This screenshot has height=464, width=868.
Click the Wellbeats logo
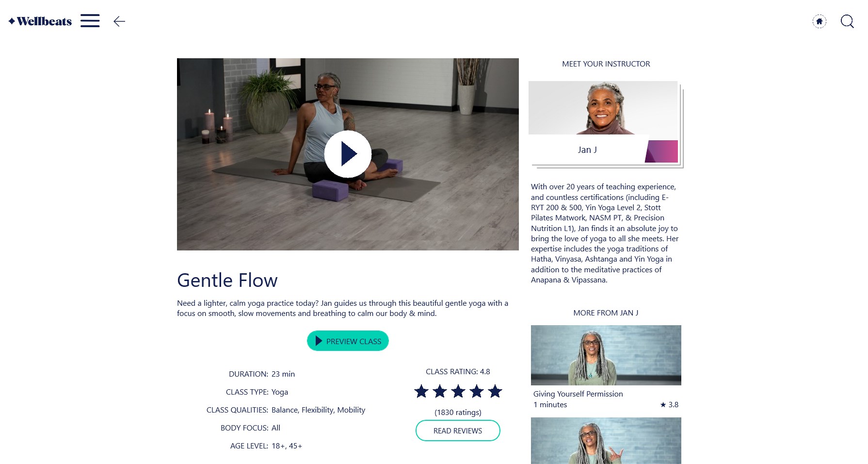pos(40,21)
